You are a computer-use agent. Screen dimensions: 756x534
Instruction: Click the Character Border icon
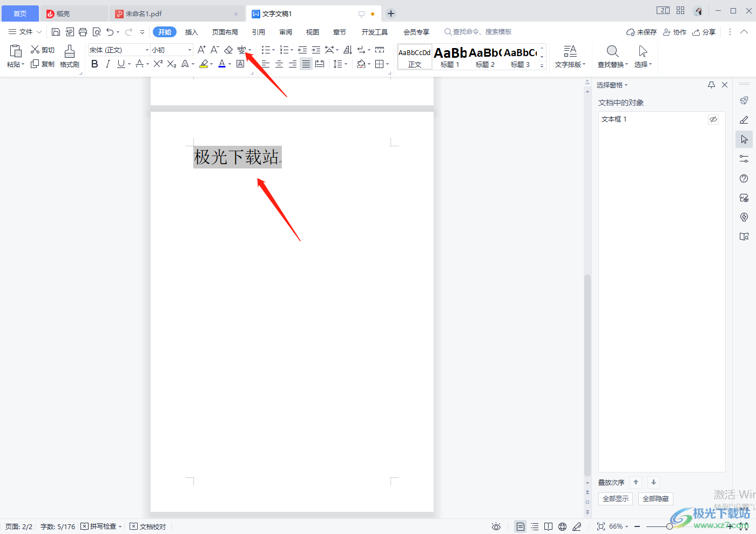[240, 64]
